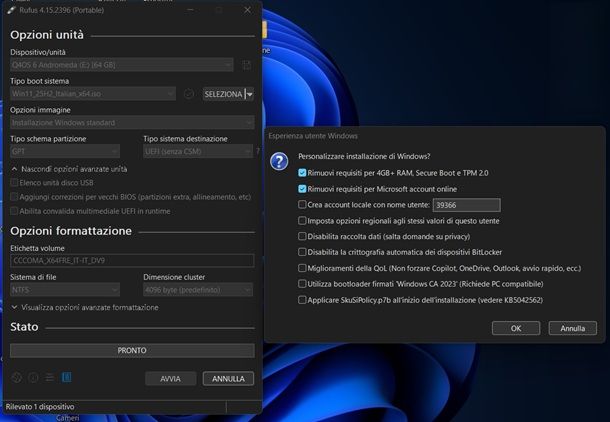Click 'Personalizzare installazione di Windows?' text
Screen dimensions: 610x422
[x=364, y=156]
